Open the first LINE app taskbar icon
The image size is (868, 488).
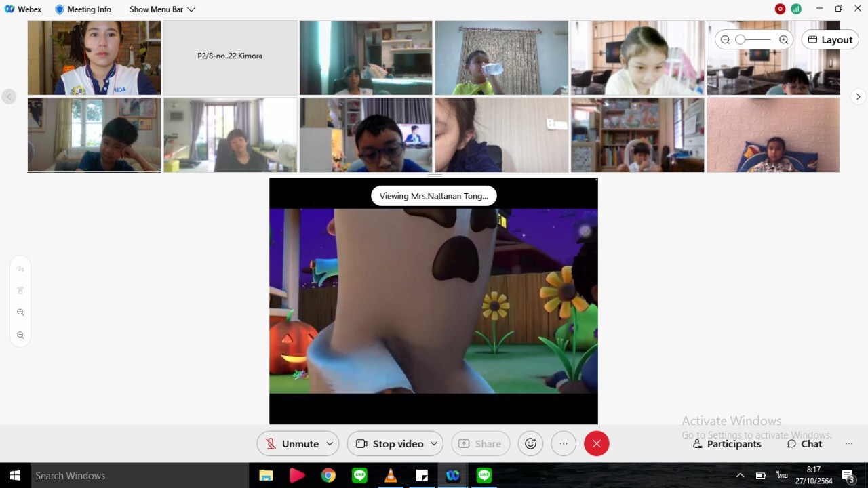click(359, 475)
